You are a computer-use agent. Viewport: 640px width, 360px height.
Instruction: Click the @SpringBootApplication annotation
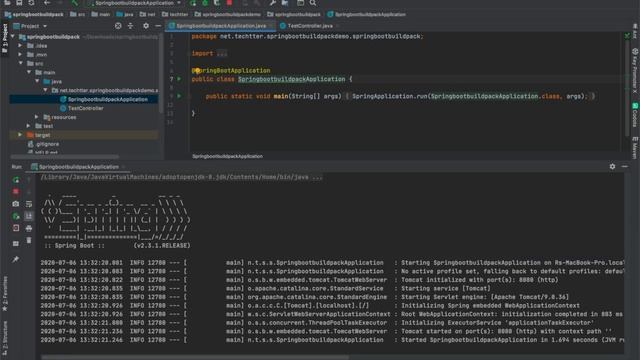coord(231,71)
